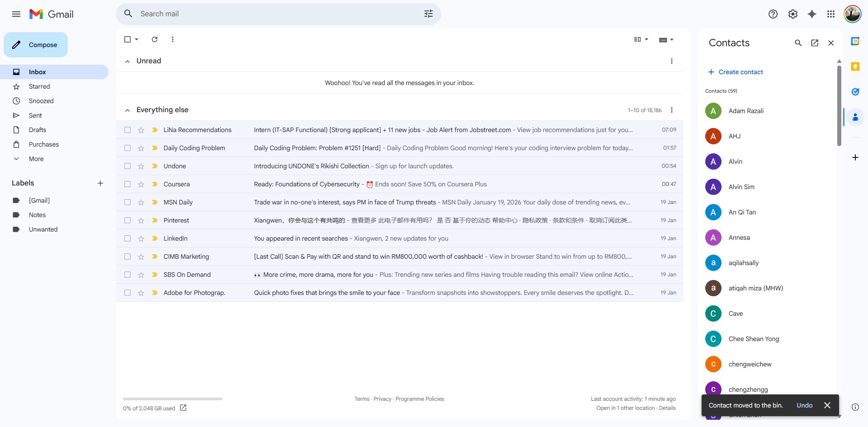Open Google apps grid launcher
Viewport: 868px width, 427px height.
(831, 14)
